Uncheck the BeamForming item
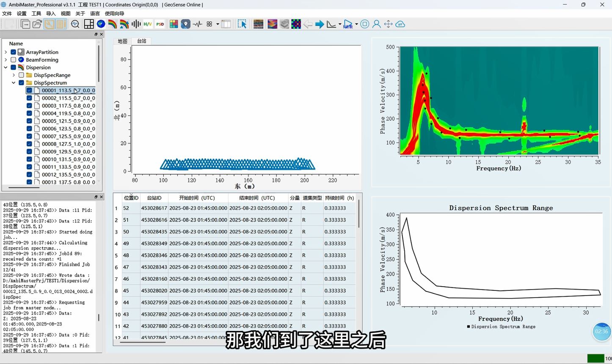Image resolution: width=612 pixels, height=364 pixels. pos(13,60)
